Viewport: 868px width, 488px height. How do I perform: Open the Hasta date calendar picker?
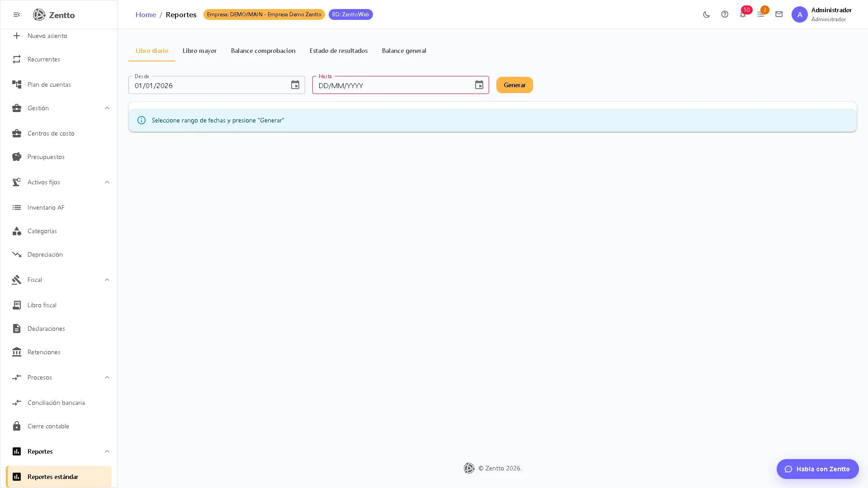tap(479, 85)
